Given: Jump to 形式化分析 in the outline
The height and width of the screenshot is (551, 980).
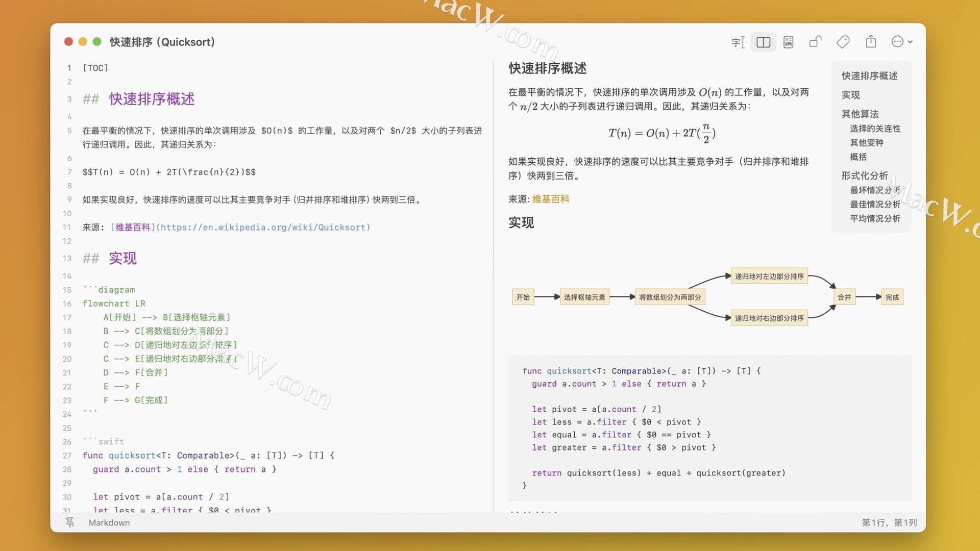Looking at the screenshot, I should 864,176.
